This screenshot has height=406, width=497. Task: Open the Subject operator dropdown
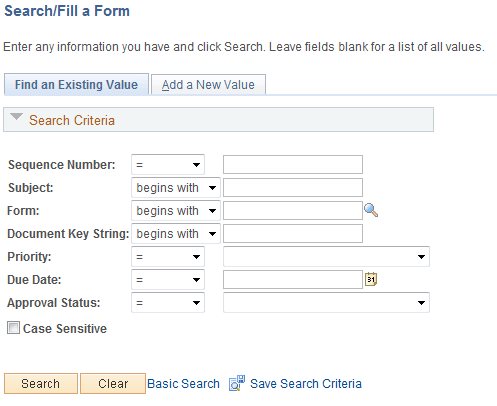pyautogui.click(x=176, y=188)
